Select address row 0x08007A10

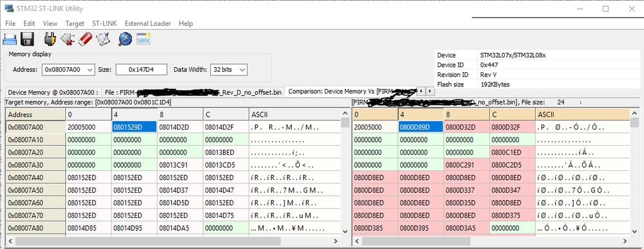point(35,140)
